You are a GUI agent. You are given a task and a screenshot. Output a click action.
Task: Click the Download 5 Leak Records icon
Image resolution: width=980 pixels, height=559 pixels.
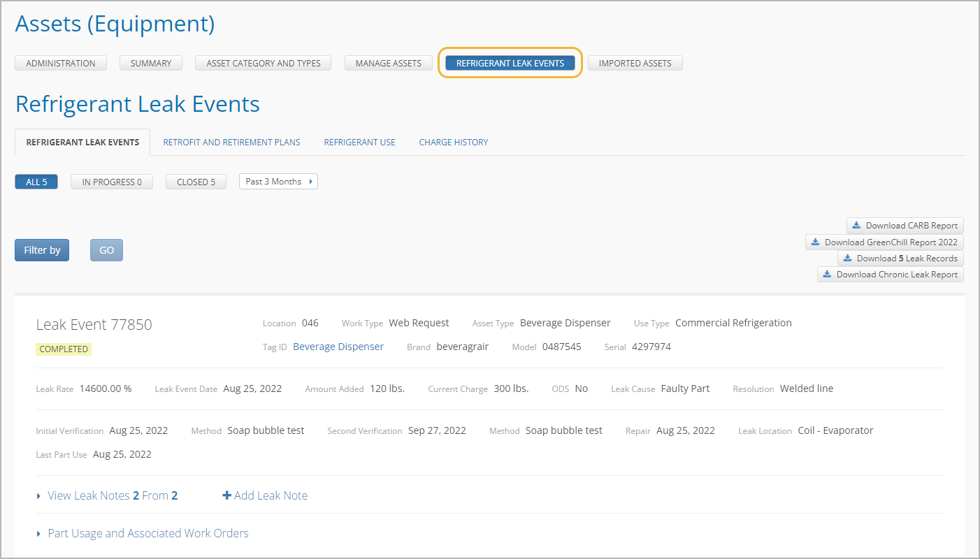coord(847,259)
